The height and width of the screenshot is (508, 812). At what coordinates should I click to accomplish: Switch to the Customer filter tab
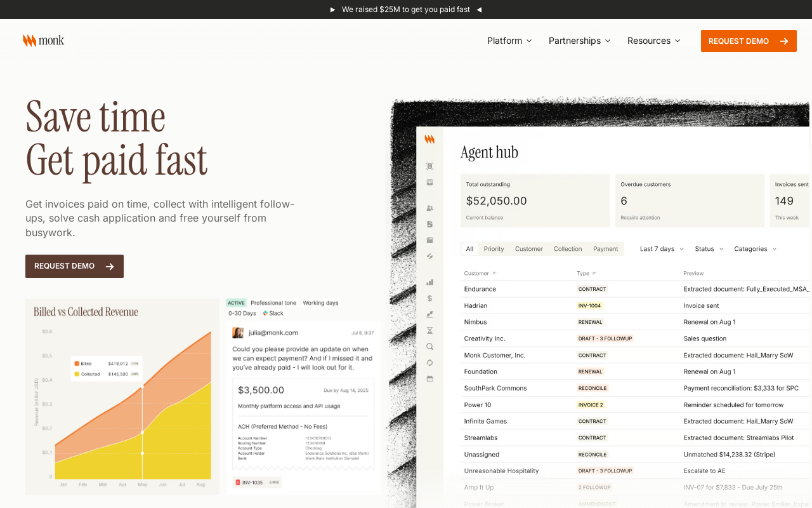[x=529, y=249]
